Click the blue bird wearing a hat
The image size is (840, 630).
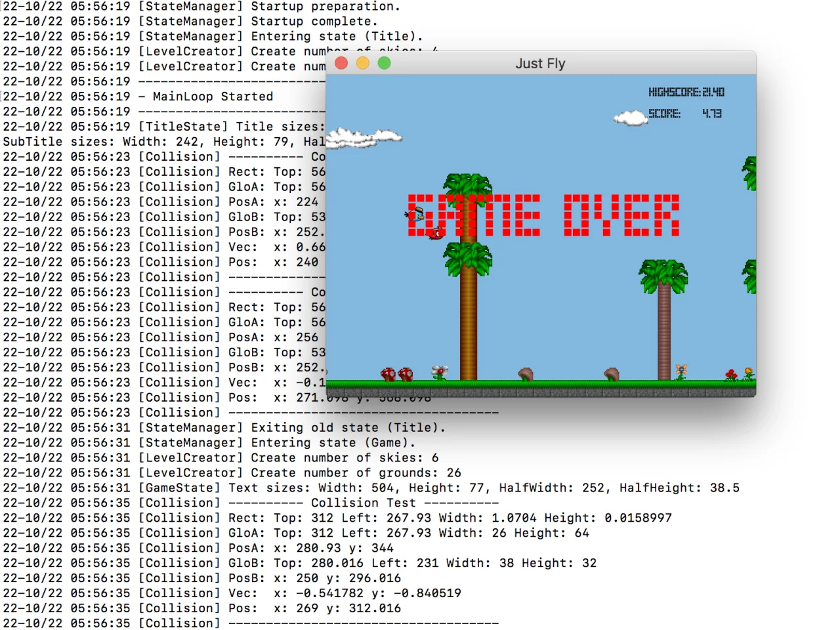click(415, 213)
